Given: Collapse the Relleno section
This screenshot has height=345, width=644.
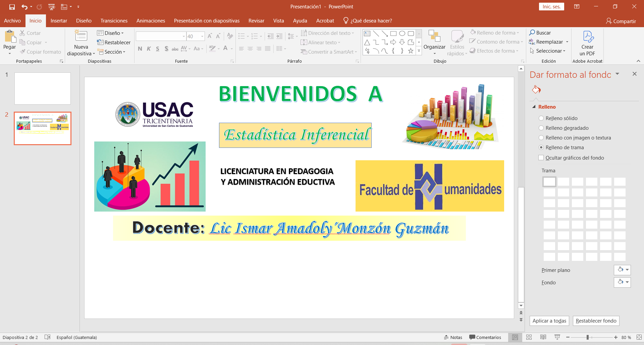Looking at the screenshot, I should coord(534,107).
